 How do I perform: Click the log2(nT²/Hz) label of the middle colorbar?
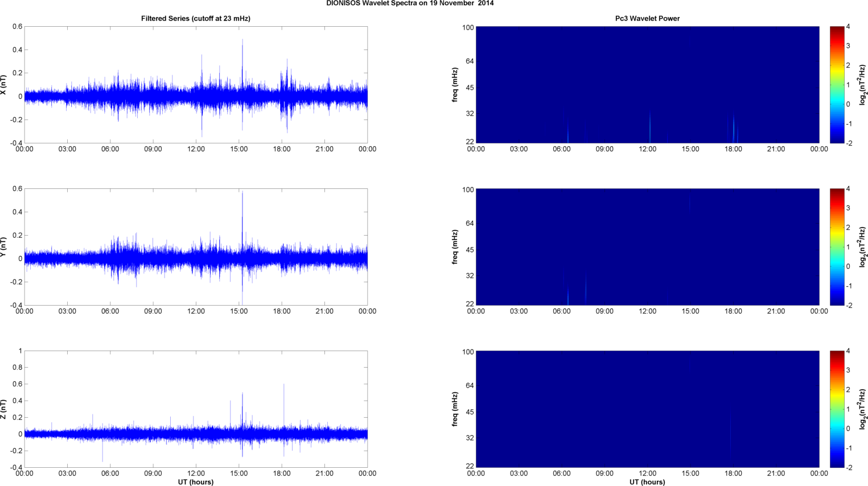[863, 247]
